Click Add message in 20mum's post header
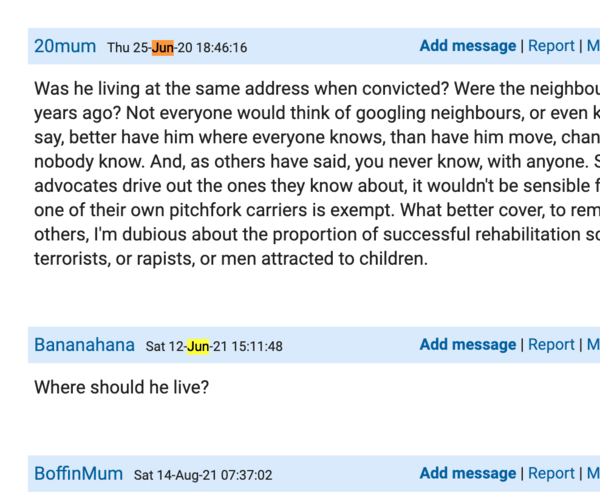 click(x=467, y=46)
